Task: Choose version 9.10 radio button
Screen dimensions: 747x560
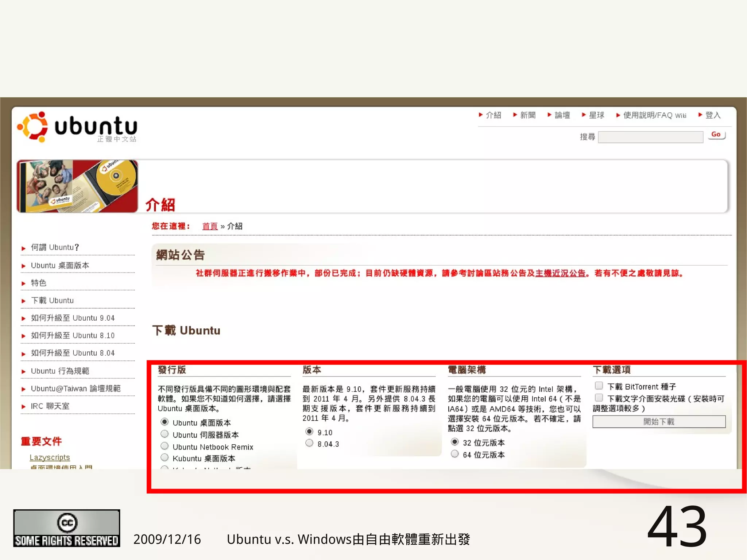Action: [x=309, y=432]
